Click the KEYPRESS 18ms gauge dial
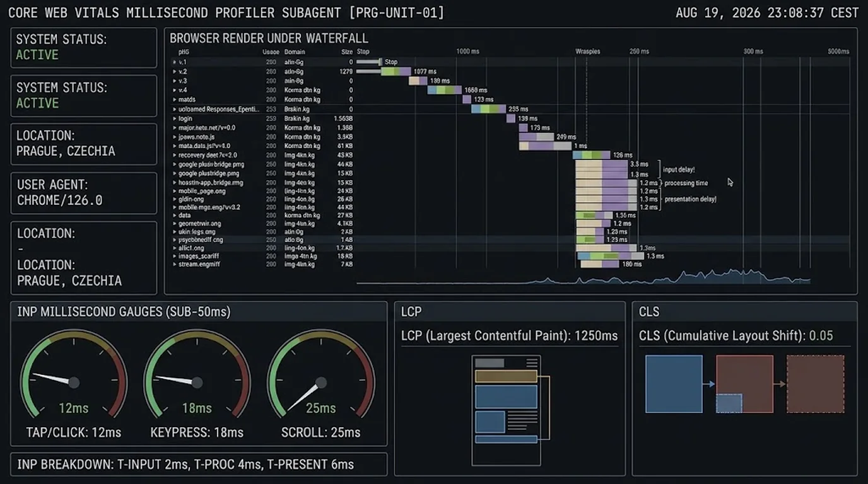This screenshot has height=484, width=868. pos(197,376)
